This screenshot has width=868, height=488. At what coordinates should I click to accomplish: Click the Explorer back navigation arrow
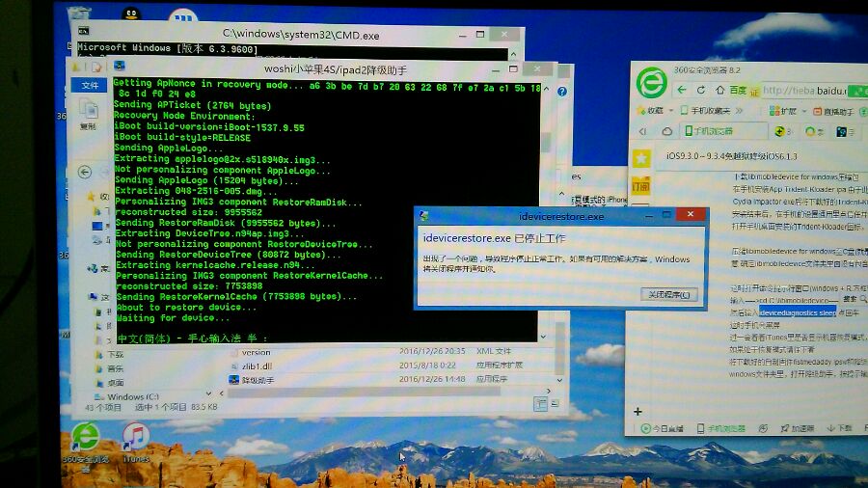84,172
